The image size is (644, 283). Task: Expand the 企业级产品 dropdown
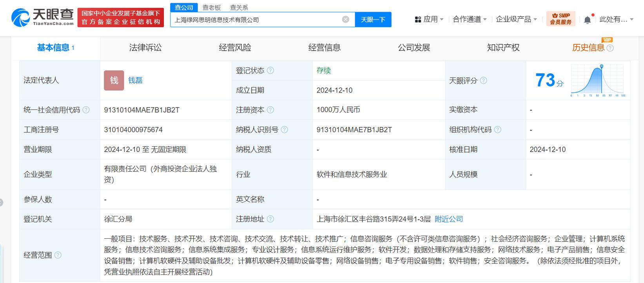(x=516, y=19)
